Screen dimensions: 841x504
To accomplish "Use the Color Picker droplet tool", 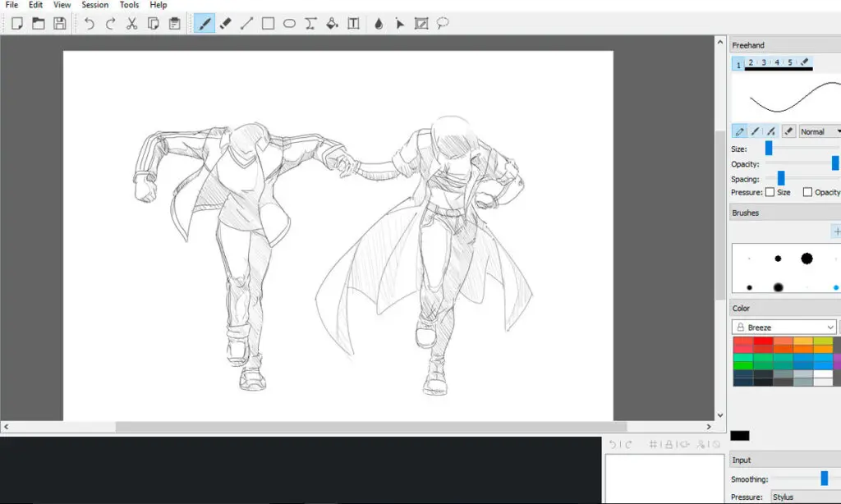I will 378,23.
